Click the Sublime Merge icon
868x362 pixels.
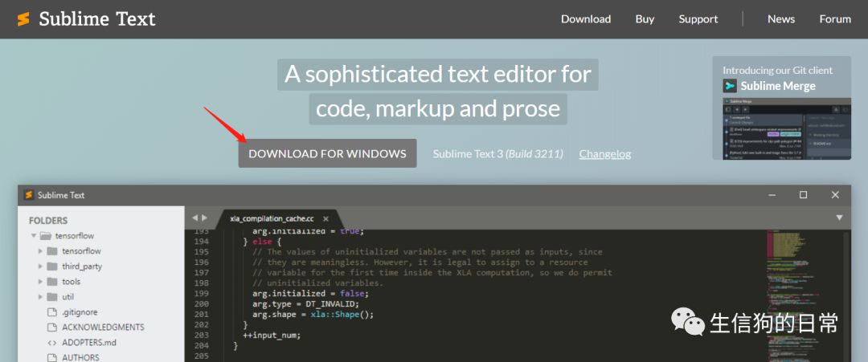(x=730, y=86)
